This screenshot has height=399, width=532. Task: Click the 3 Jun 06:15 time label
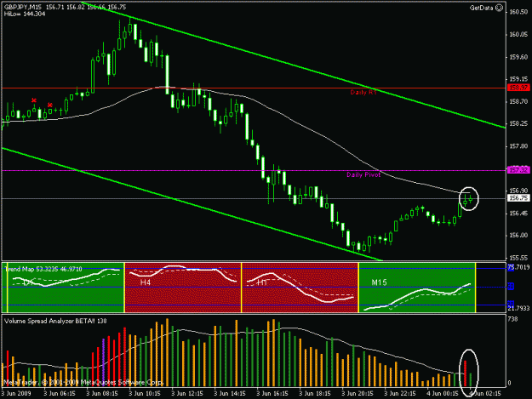coord(60,394)
